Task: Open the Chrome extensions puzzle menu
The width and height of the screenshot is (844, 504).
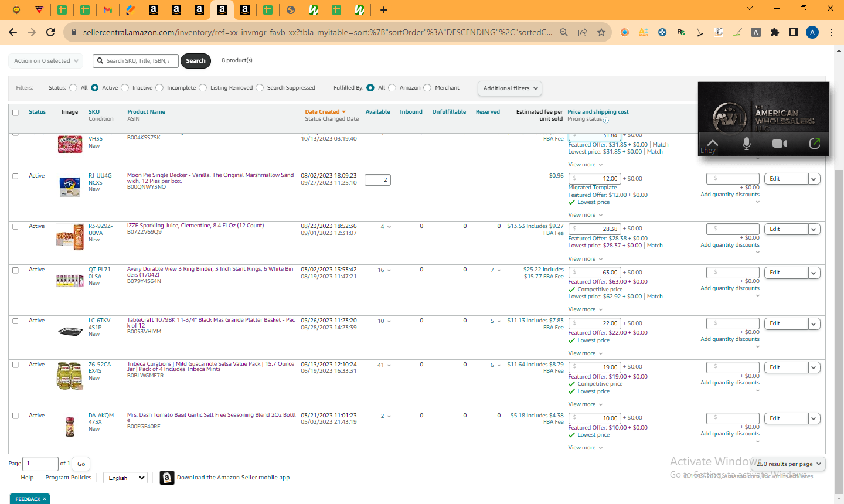Action: pos(775,32)
